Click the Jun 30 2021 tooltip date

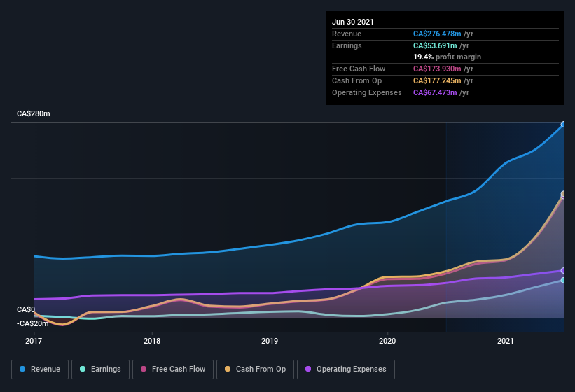click(353, 22)
